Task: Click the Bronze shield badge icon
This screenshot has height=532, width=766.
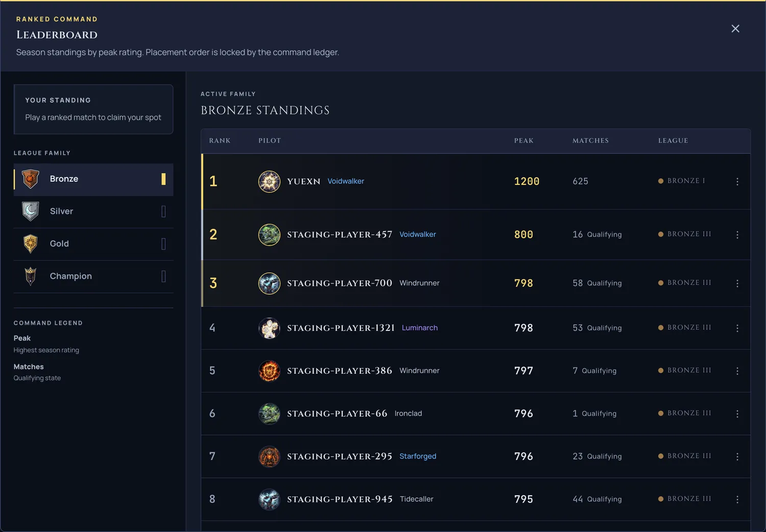Action: [x=31, y=179]
